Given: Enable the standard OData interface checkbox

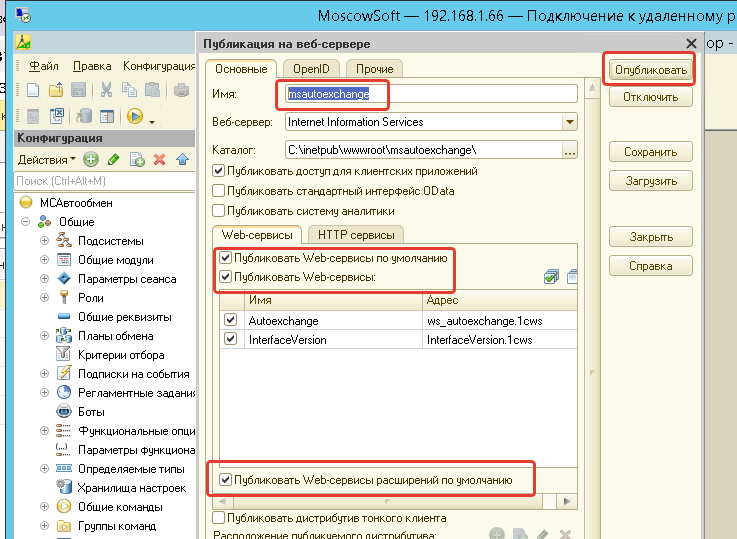Looking at the screenshot, I should click(219, 191).
